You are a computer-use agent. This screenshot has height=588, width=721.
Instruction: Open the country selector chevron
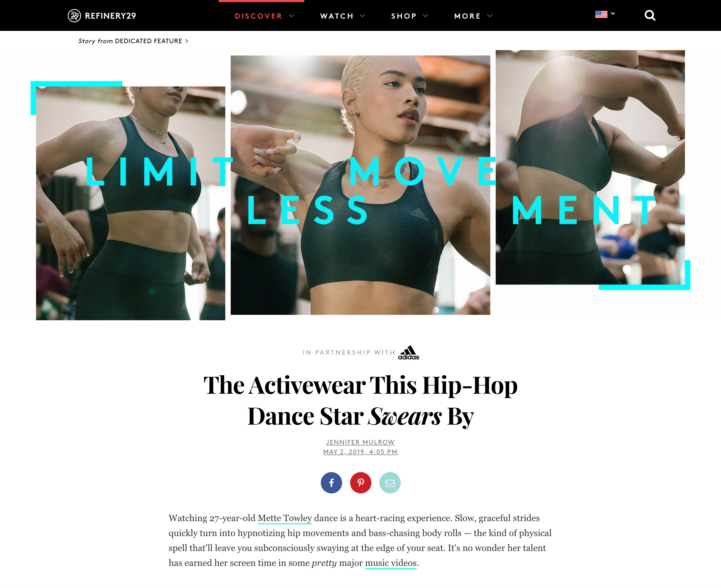613,14
